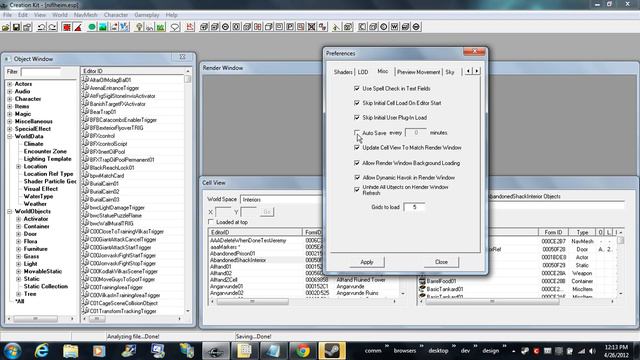Screen dimensions: 640x360
Task: Click the red axis icon after speech bubble
Action: click(x=190, y=27)
